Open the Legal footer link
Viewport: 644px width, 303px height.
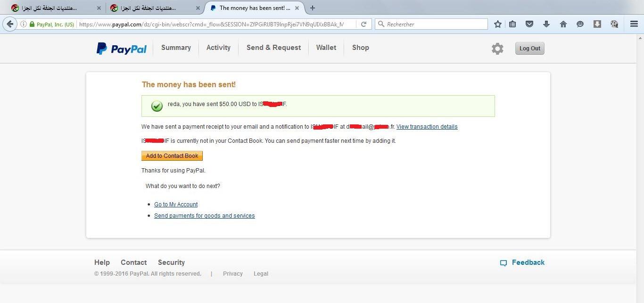point(261,274)
